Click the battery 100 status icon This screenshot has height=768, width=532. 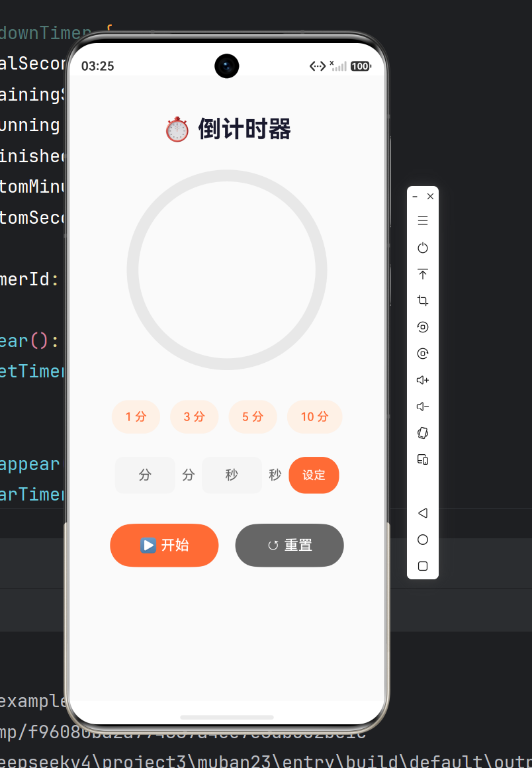point(361,66)
